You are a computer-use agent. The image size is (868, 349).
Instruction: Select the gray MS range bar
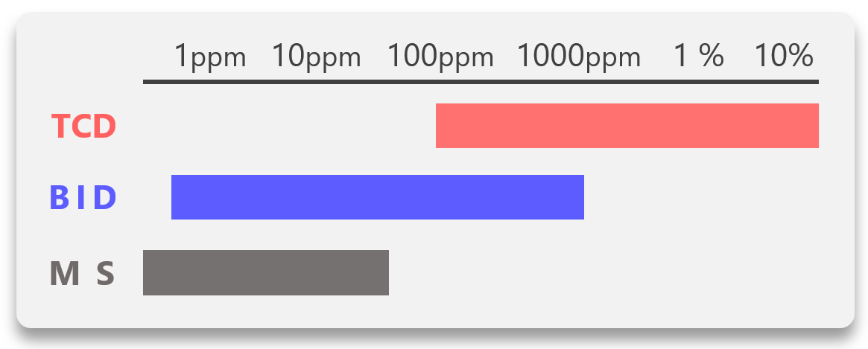click(265, 272)
